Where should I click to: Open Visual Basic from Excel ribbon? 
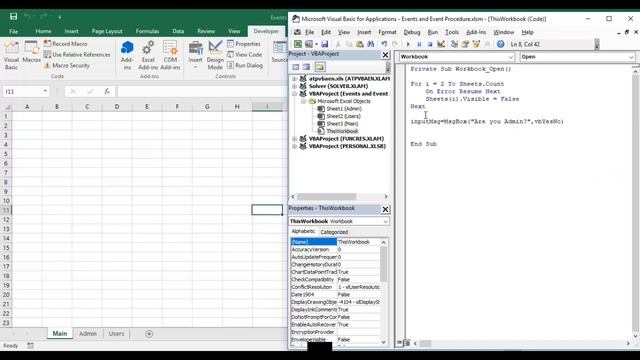[x=11, y=55]
